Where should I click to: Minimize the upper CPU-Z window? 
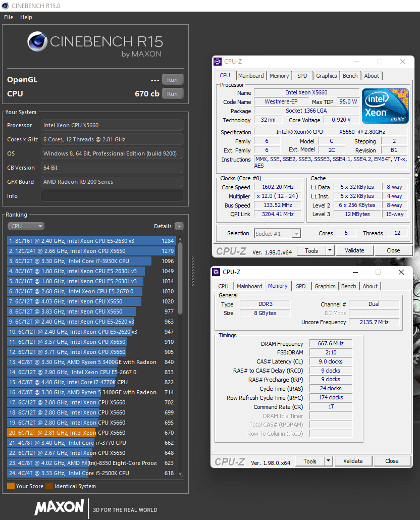357,62
